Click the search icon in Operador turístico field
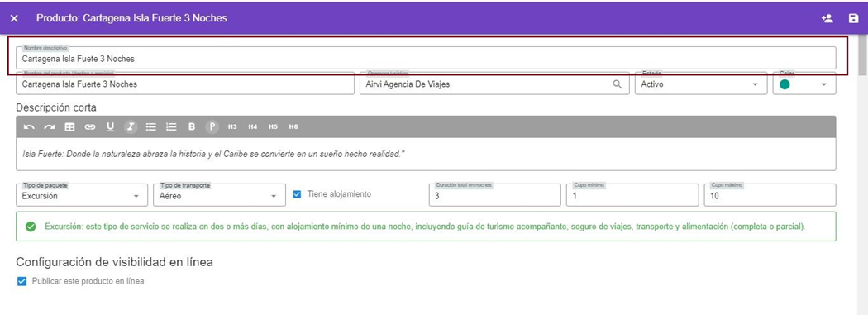This screenshot has width=868, height=315. pos(618,84)
